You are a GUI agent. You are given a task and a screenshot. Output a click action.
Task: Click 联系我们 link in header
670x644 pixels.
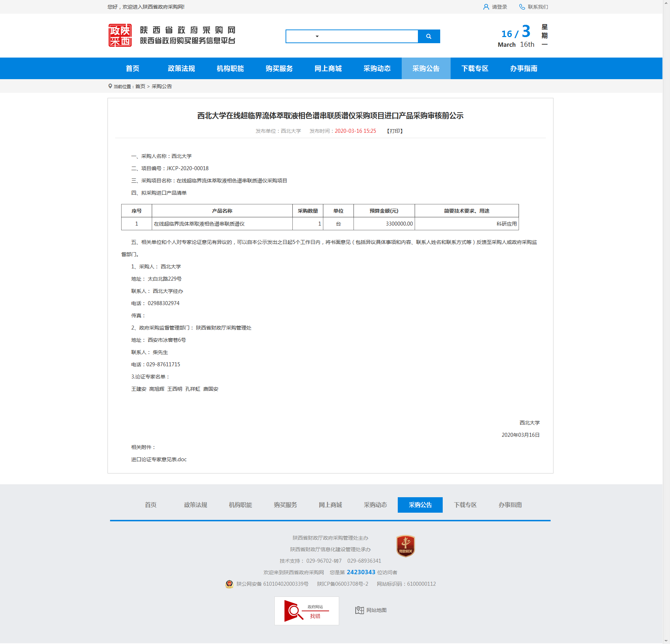pos(538,7)
